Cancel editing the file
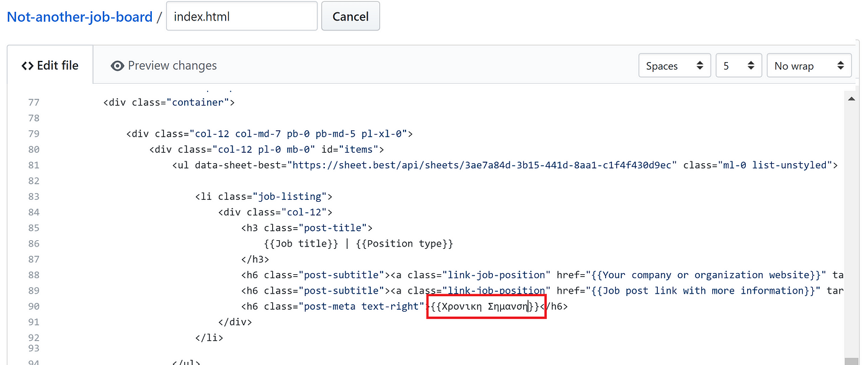868x365 pixels. pos(350,16)
